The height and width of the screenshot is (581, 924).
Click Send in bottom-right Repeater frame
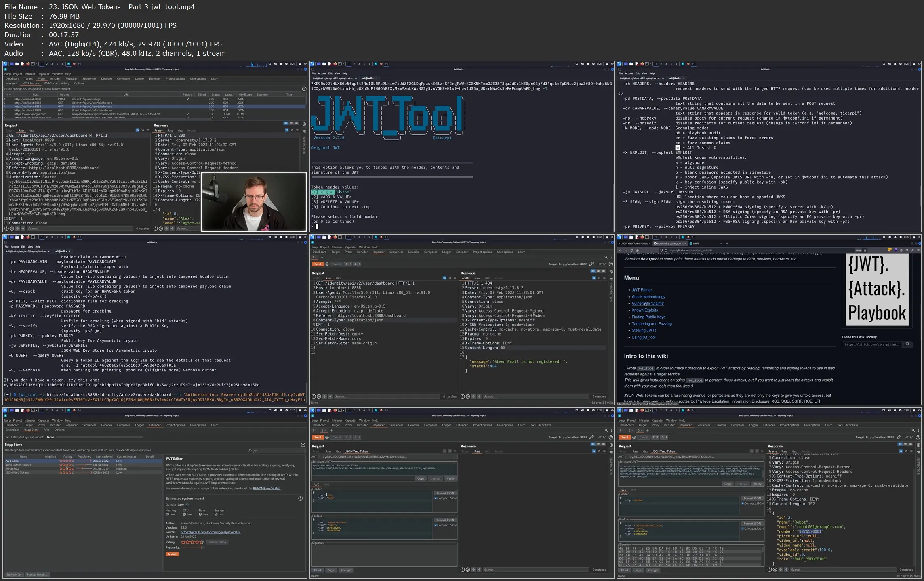625,437
